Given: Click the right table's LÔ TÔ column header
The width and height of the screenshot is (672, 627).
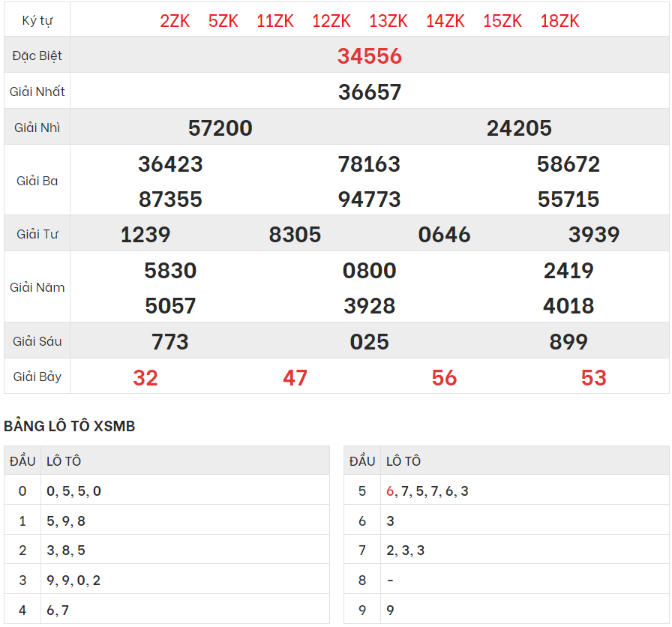Looking at the screenshot, I should click(x=403, y=461).
